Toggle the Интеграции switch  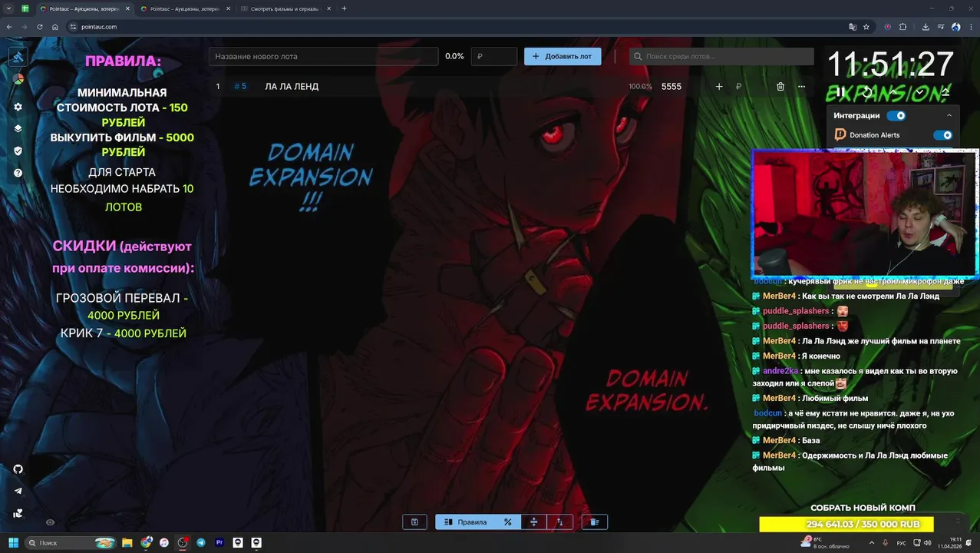[x=896, y=116]
